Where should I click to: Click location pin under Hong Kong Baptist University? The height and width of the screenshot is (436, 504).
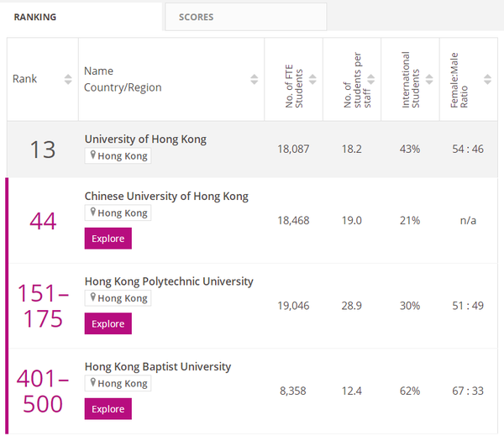pos(93,383)
